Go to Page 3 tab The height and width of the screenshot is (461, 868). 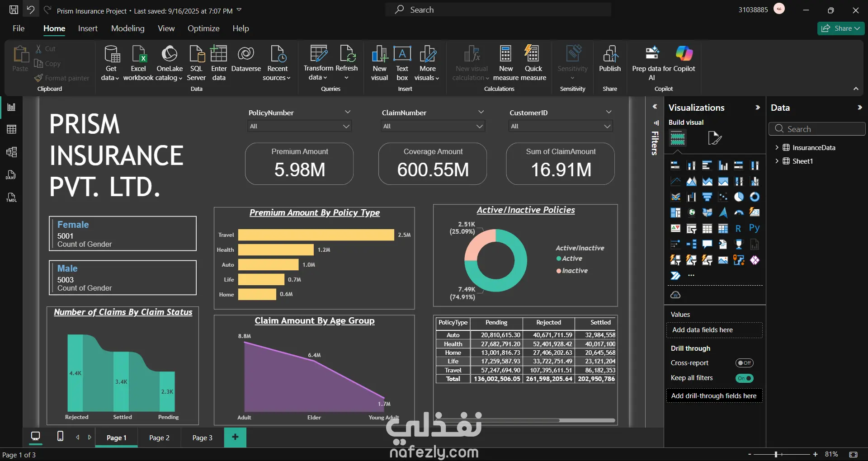coord(202,437)
